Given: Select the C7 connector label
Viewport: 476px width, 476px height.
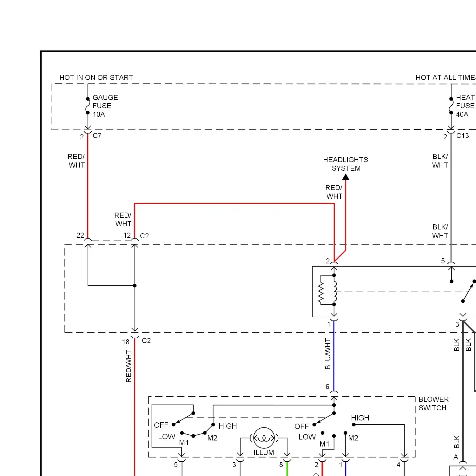Looking at the screenshot, I should pos(97,136).
